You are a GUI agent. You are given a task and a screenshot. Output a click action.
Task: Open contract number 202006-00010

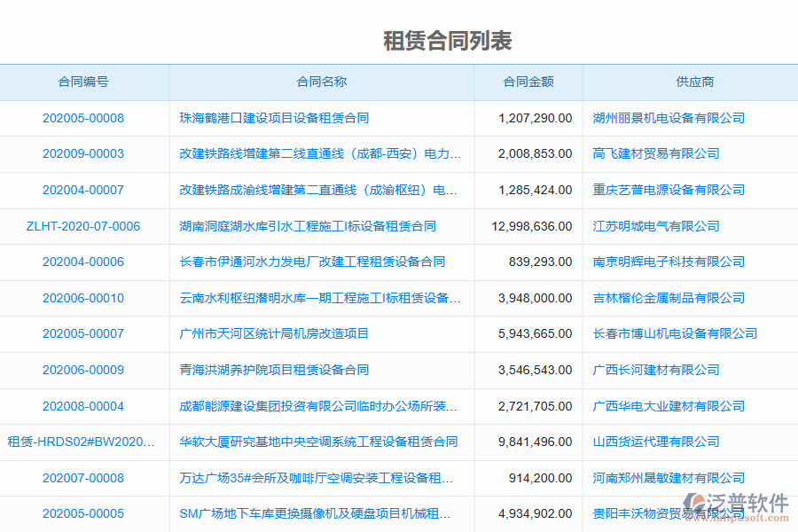tap(84, 298)
